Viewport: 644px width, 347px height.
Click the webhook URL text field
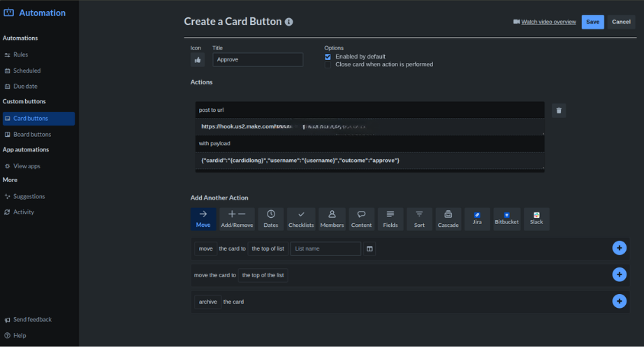point(370,127)
